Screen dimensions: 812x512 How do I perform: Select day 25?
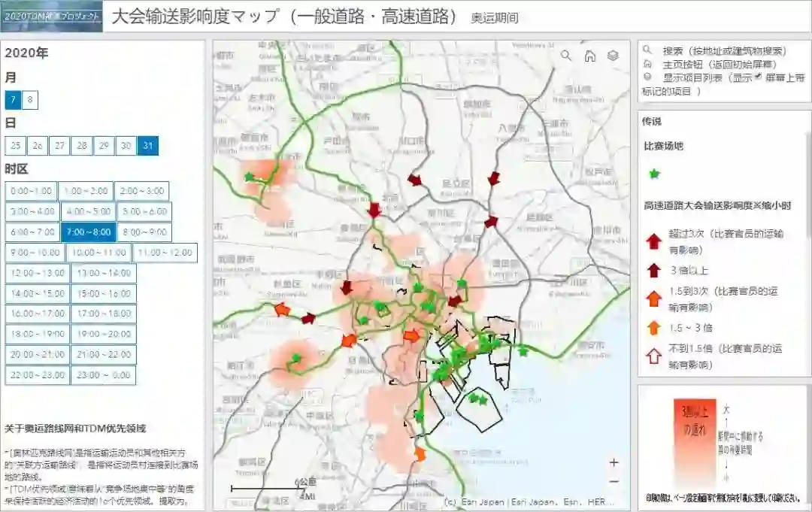pyautogui.click(x=16, y=145)
